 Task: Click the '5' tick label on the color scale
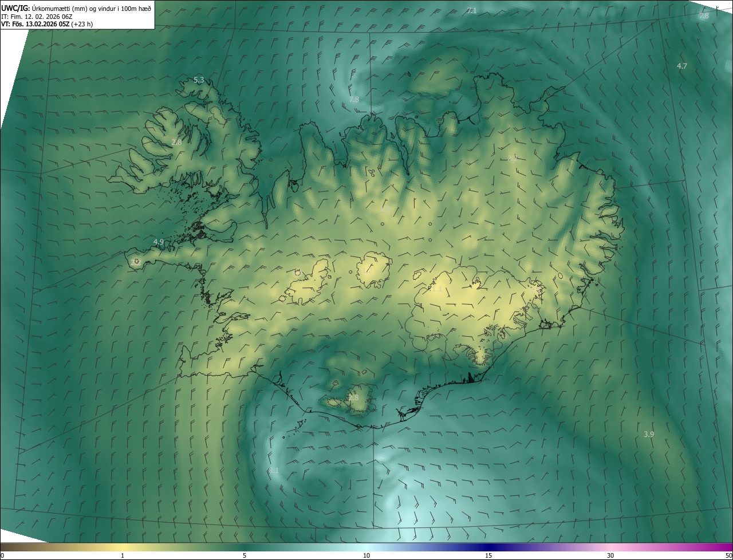click(245, 555)
